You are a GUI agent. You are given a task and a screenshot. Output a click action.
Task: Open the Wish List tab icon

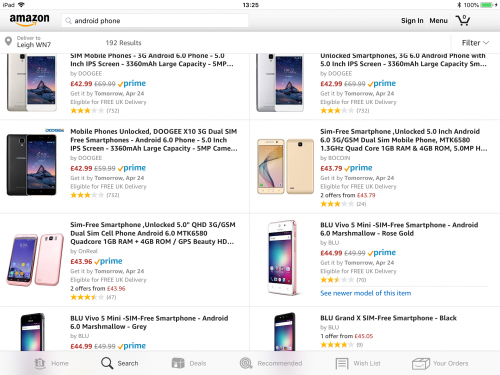coord(342,363)
